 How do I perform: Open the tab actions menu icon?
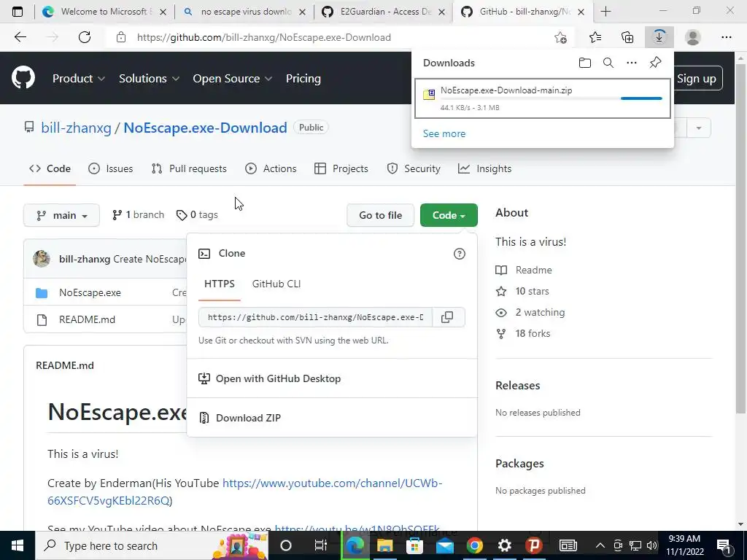click(18, 12)
